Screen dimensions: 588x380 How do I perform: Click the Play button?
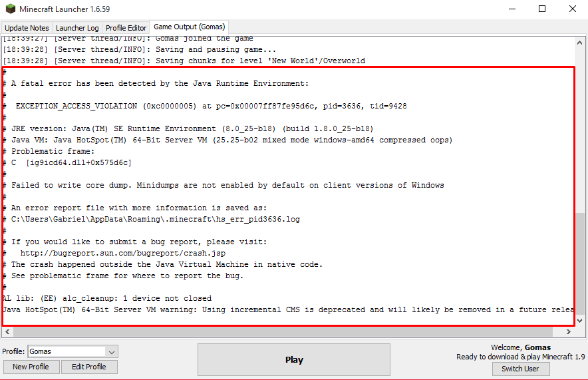point(294,360)
